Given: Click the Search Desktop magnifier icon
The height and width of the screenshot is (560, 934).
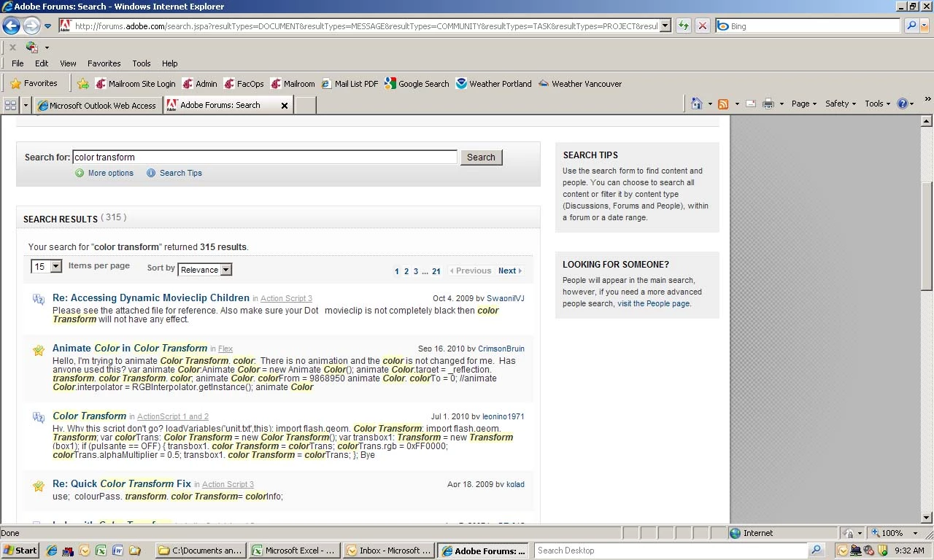Looking at the screenshot, I should (817, 551).
